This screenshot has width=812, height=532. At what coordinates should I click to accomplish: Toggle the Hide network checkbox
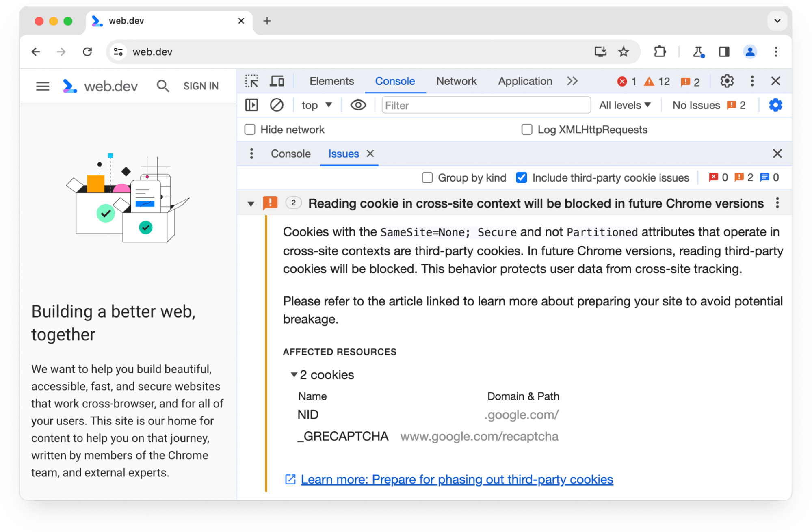click(249, 130)
